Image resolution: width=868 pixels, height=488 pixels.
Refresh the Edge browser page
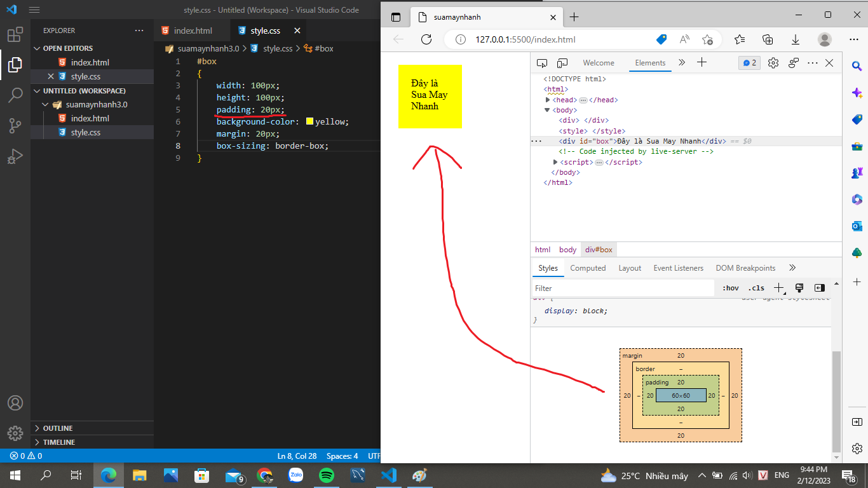click(x=426, y=39)
